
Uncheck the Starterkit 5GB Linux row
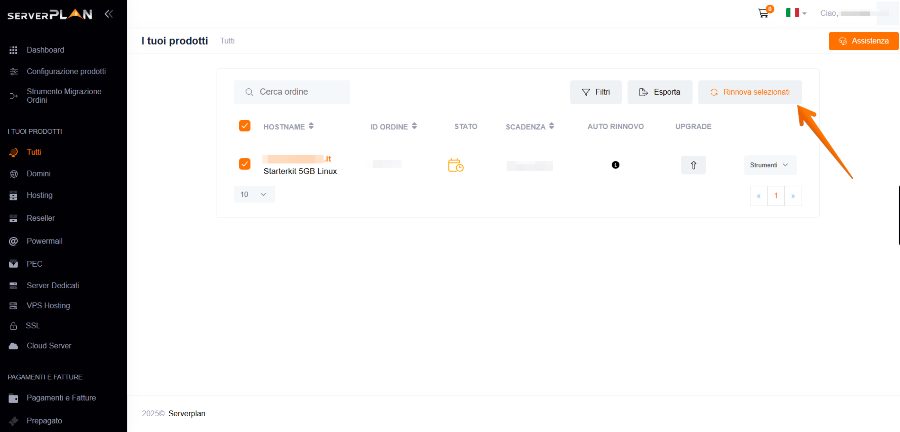pyautogui.click(x=245, y=164)
